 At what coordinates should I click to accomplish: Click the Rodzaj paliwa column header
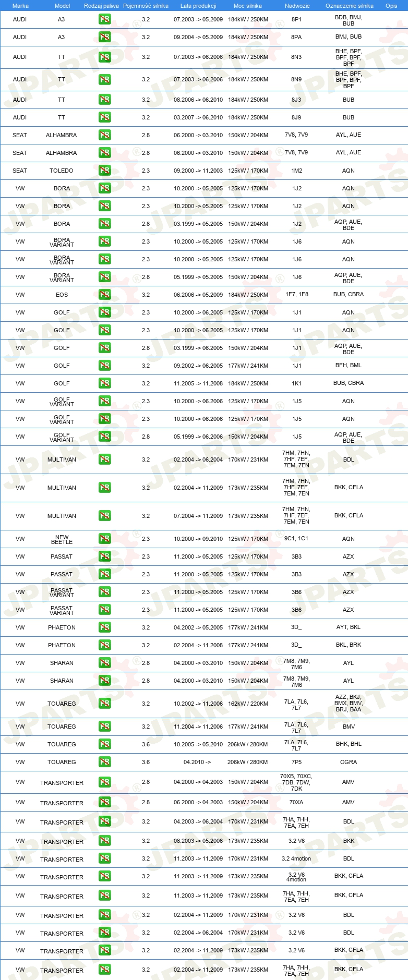tap(101, 6)
